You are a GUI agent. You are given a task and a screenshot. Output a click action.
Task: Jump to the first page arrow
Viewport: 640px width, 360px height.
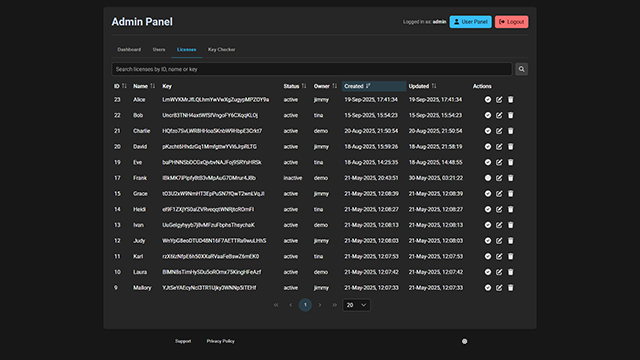[276, 305]
